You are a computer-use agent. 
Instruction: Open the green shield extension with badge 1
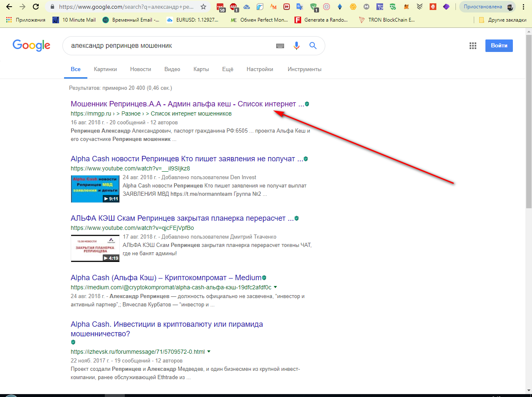313,7
